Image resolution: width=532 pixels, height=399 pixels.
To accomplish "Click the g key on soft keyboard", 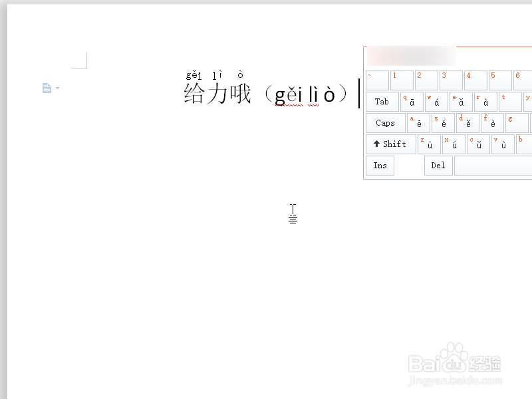I will pos(517,123).
